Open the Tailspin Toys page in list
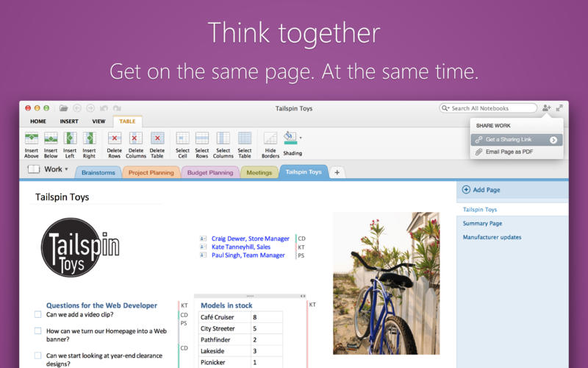This screenshot has height=368, width=588. pyautogui.click(x=512, y=210)
